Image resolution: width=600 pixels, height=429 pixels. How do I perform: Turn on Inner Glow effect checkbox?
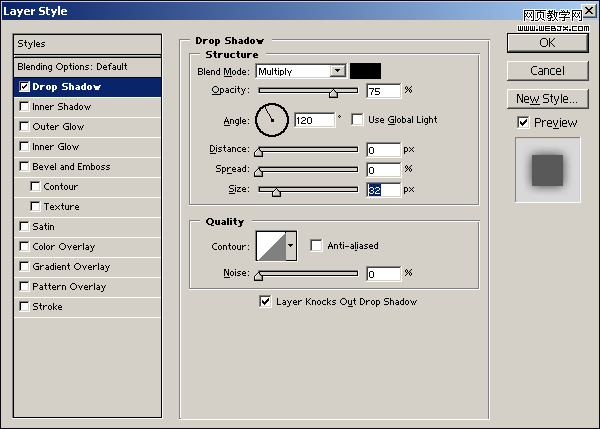(24, 146)
